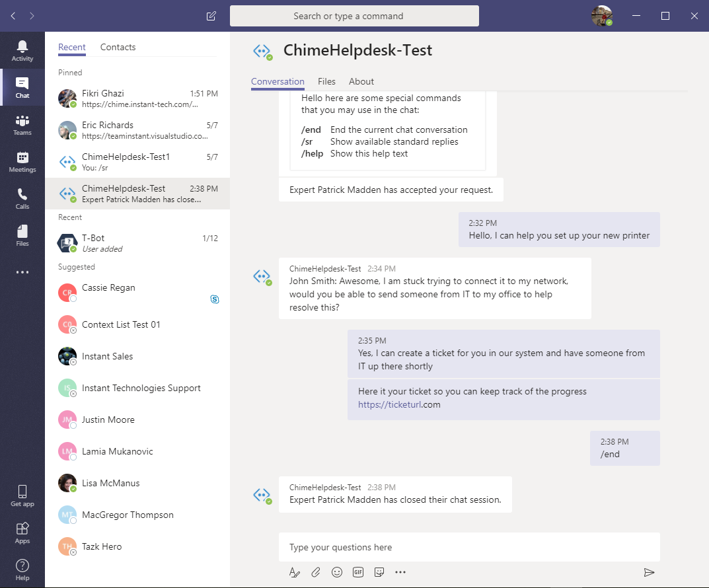Click the search or command box
Screen dimensions: 709x588
(354, 16)
